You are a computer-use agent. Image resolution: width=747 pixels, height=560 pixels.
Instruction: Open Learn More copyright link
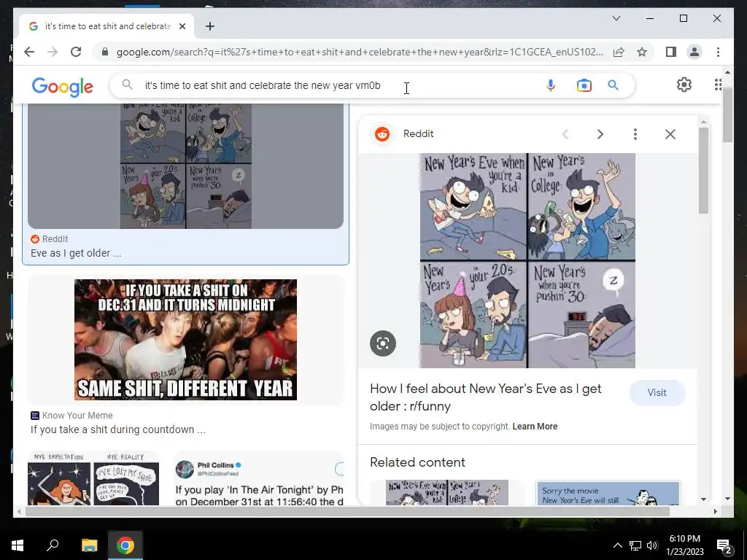pyautogui.click(x=535, y=426)
